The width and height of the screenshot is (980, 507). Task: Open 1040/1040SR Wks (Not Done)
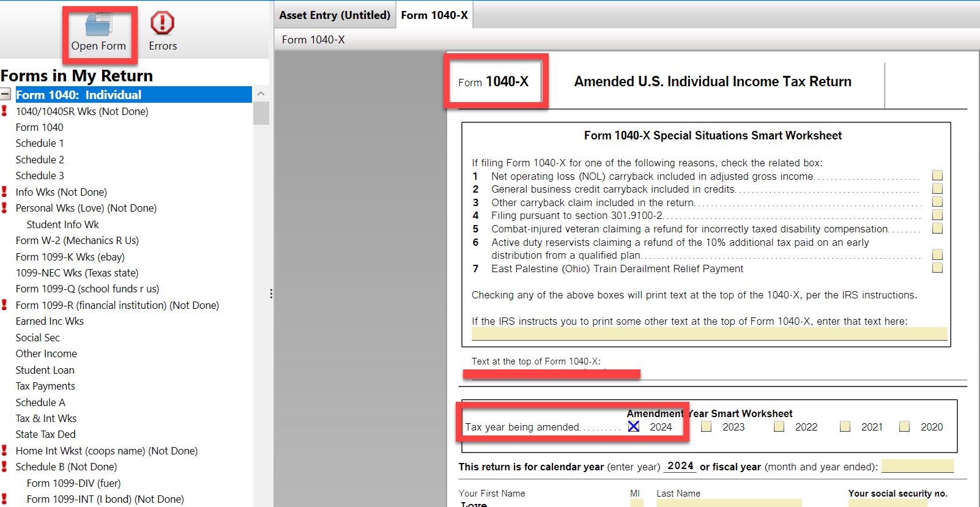[82, 111]
